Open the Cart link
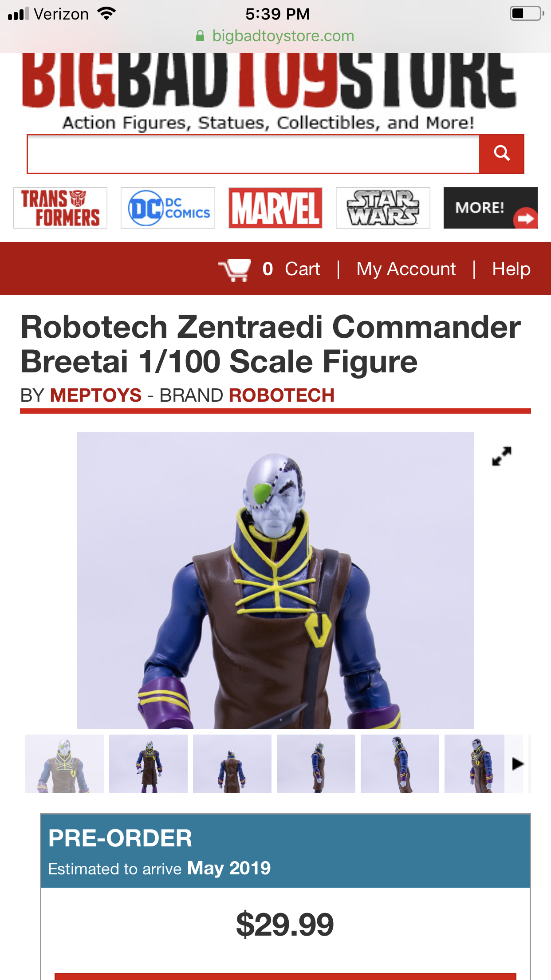 (x=302, y=269)
